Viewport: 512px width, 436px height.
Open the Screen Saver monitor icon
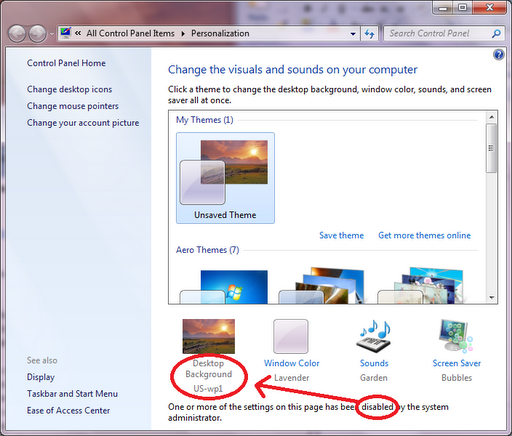[456, 336]
